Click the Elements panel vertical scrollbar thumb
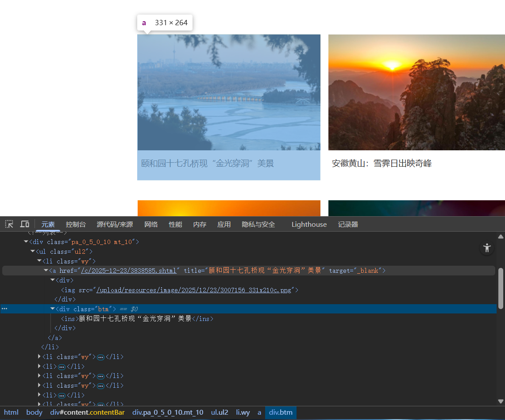This screenshot has height=420, width=505. click(x=501, y=287)
